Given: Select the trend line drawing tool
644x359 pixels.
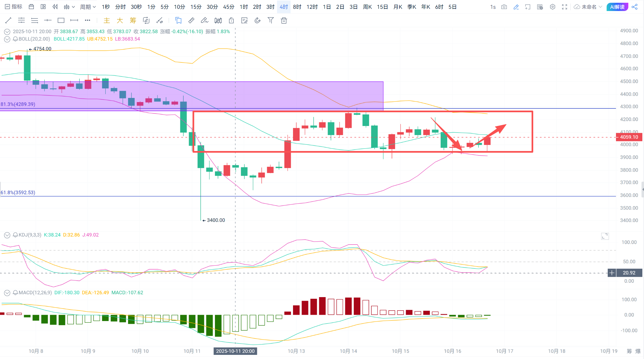Looking at the screenshot, I should (x=8, y=20).
